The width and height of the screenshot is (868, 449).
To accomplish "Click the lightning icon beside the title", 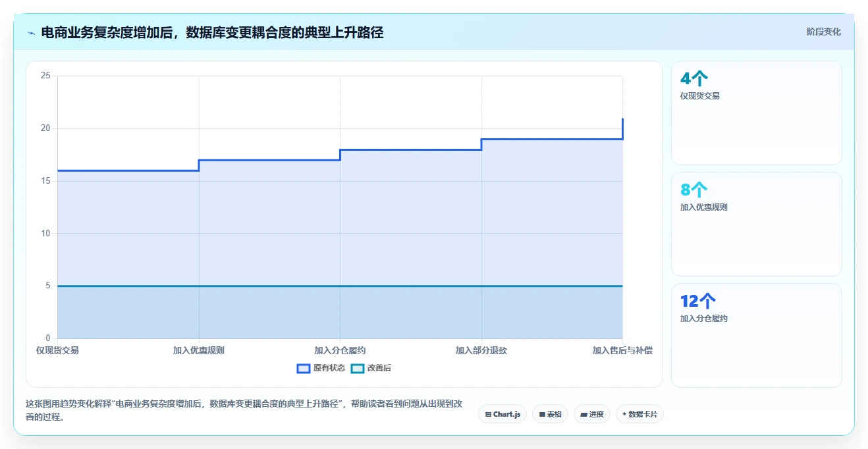I will (31, 32).
